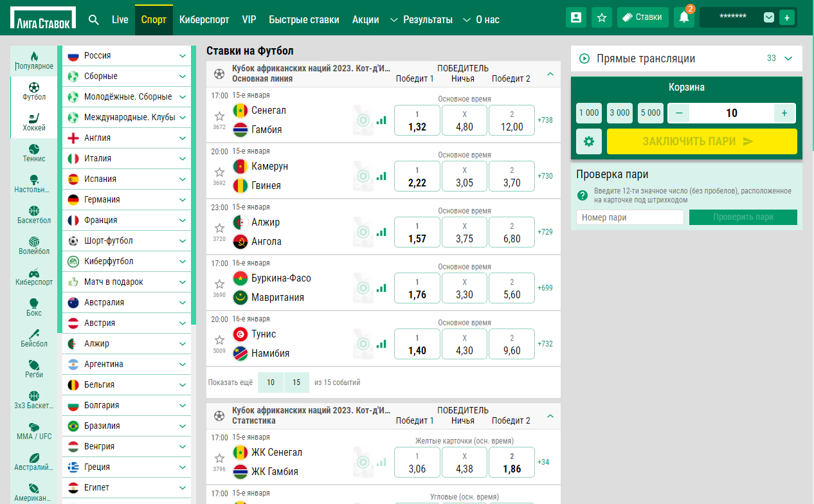Click the stake amount field showing 10
Viewport: 814px width, 504px height.
pyautogui.click(x=732, y=113)
